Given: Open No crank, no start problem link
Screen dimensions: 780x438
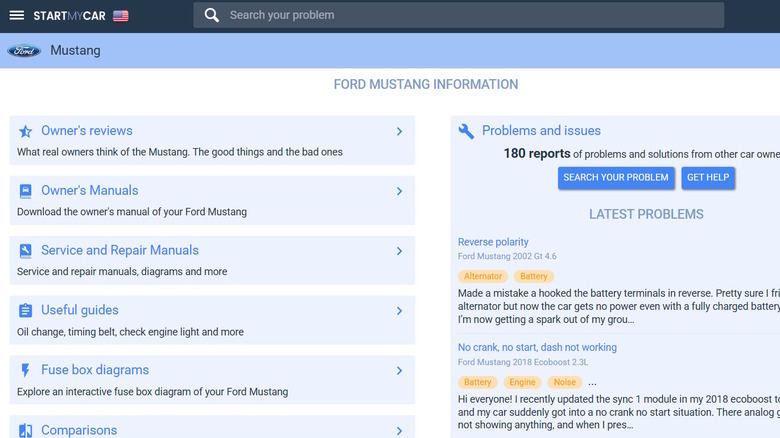Looking at the screenshot, I should 537,348.
